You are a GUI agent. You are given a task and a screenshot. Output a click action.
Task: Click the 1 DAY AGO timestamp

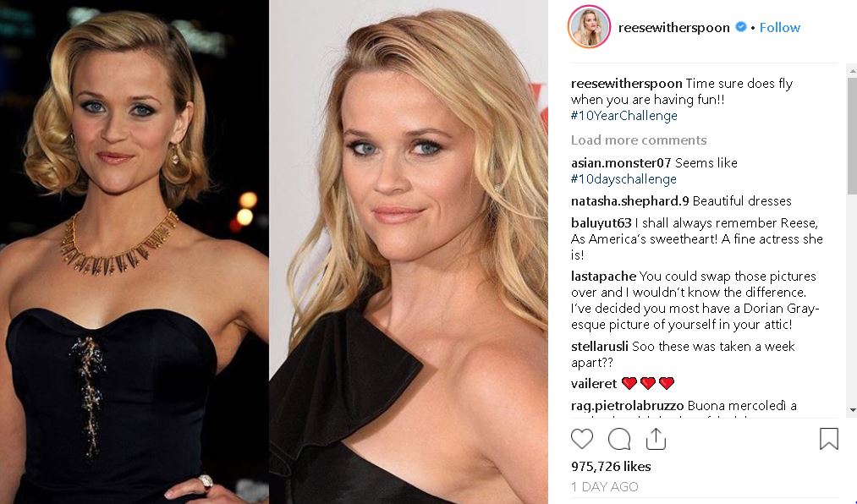tap(605, 486)
